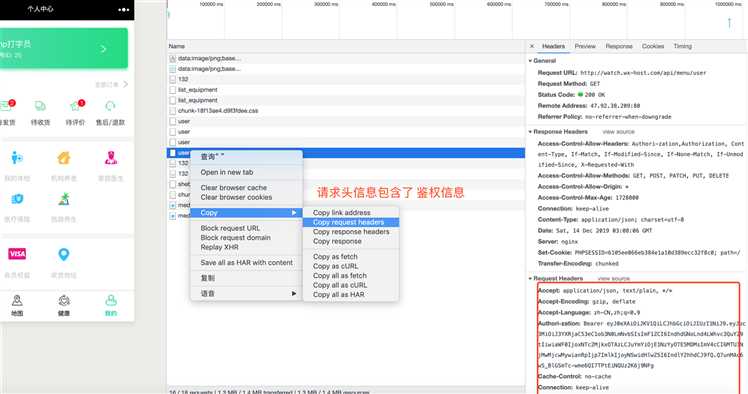The image size is (748, 394).
Task: Switch to the 健康 bottom tab
Action: pyautogui.click(x=64, y=306)
